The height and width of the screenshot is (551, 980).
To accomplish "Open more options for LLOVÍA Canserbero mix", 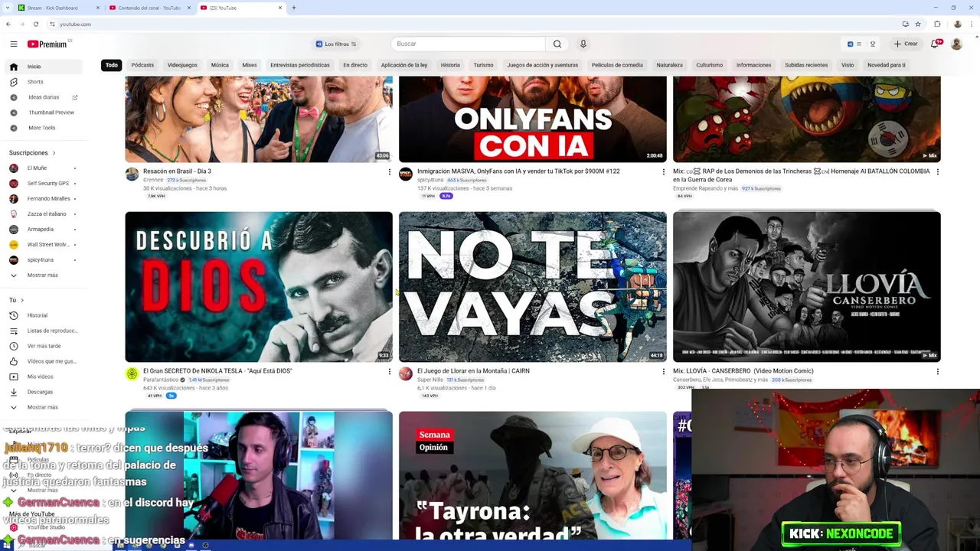I will 937,372.
